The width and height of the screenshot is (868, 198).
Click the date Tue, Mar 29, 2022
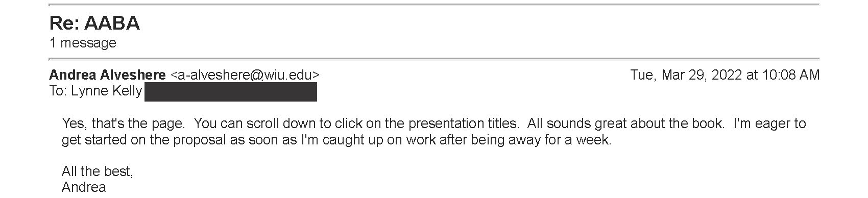point(686,75)
